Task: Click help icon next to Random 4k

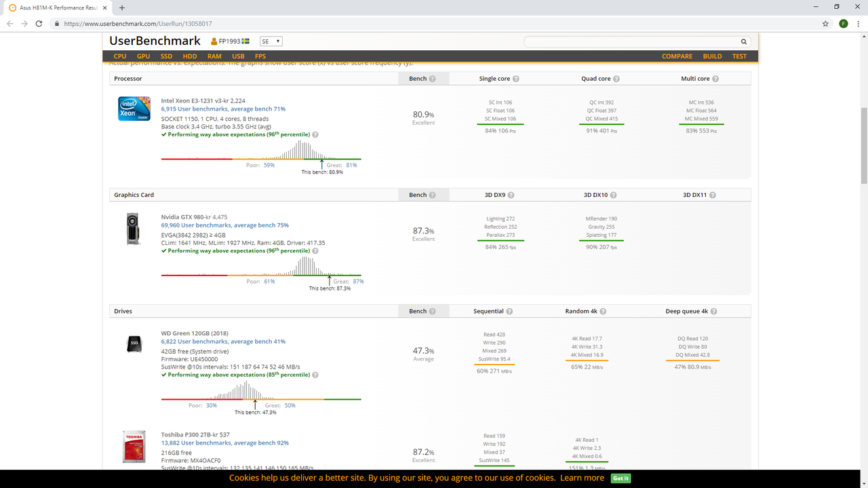Action: tap(603, 312)
